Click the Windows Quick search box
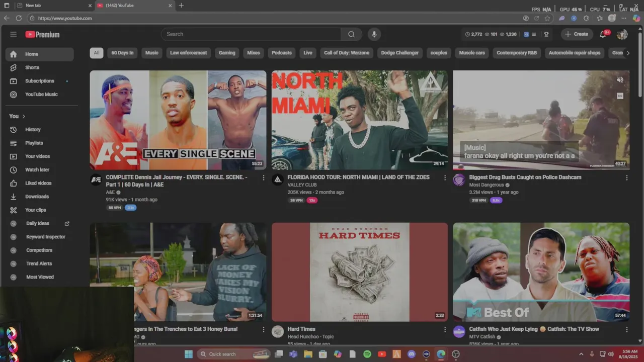 [234, 354]
